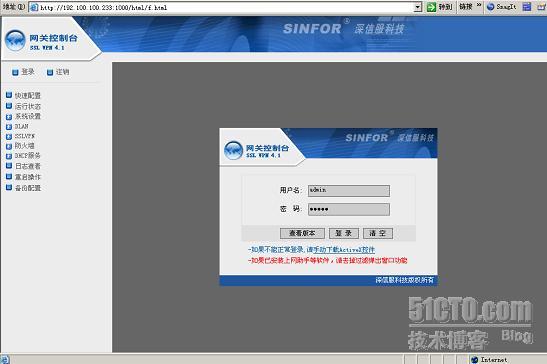Click the SSLVPN label in the sidebar

25,136
